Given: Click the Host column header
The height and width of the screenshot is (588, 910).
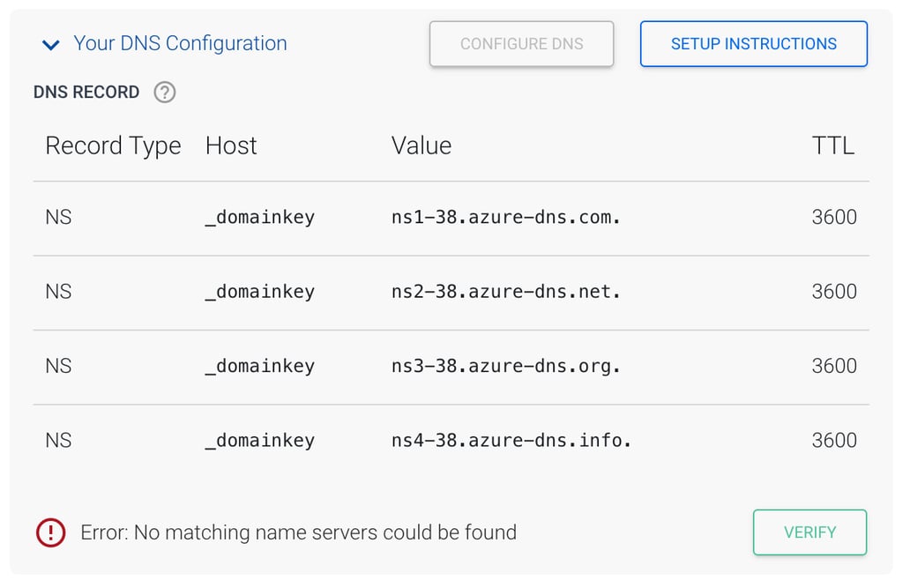Looking at the screenshot, I should 230,145.
